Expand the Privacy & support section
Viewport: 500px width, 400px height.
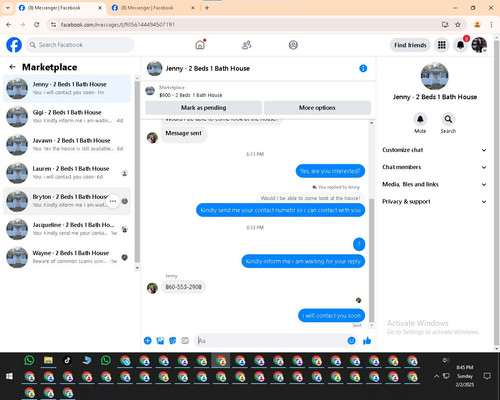[x=434, y=202]
